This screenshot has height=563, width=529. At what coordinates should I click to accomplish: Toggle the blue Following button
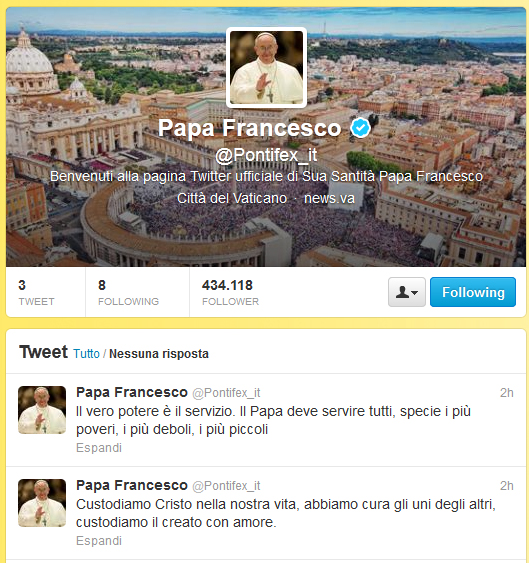[x=473, y=292]
